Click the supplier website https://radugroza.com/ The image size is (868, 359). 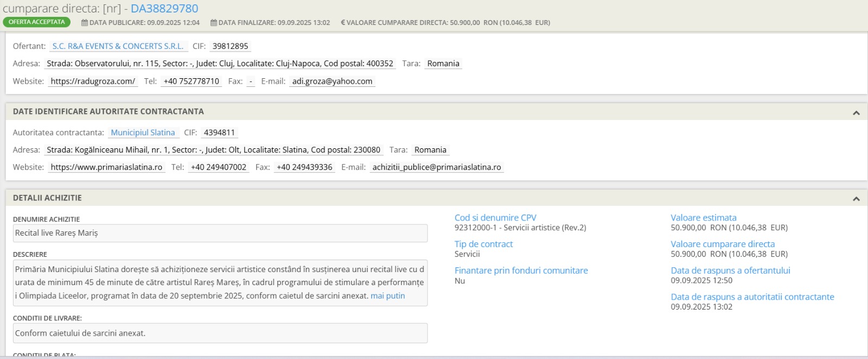coord(93,81)
